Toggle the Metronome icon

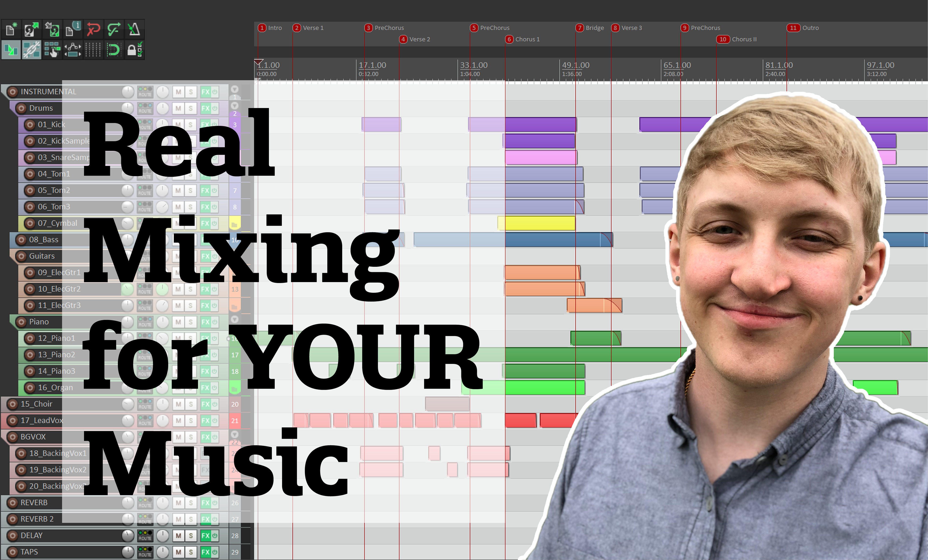(x=134, y=29)
